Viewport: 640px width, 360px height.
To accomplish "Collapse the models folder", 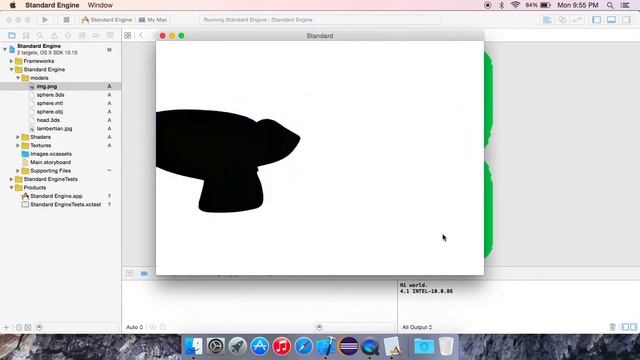I will tap(18, 78).
